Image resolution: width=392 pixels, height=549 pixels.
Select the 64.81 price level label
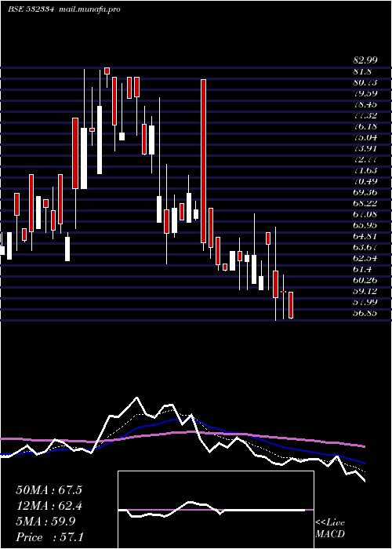tap(365, 236)
